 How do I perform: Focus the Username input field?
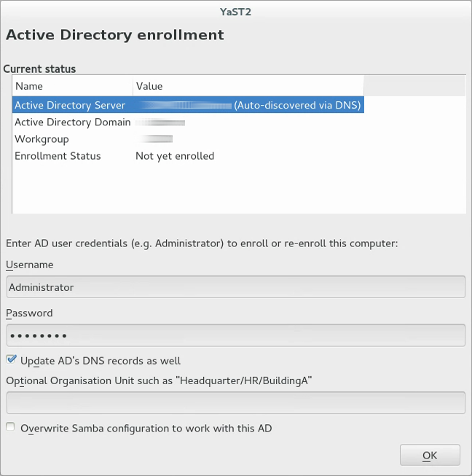[x=235, y=286]
